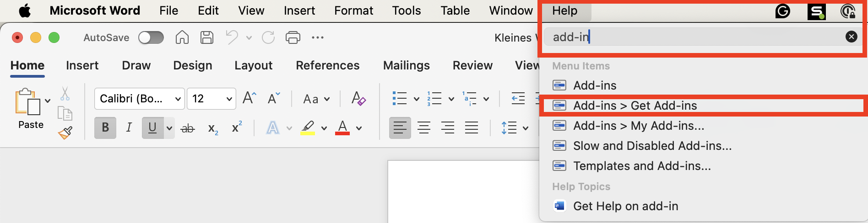
Task: Click the Subscript icon
Action: [213, 128]
